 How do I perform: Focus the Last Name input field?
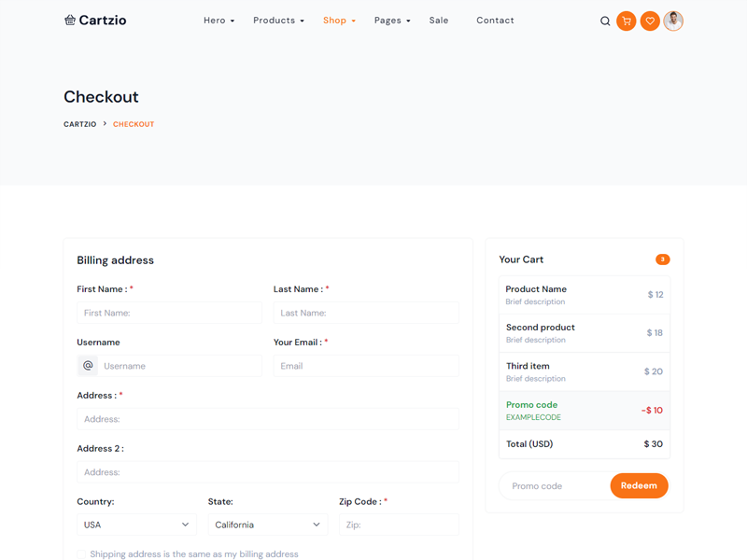click(366, 313)
